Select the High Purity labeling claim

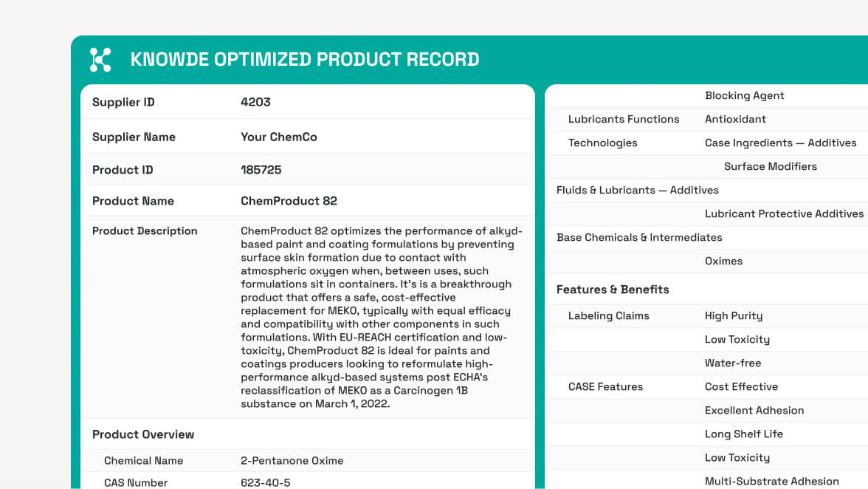point(733,315)
